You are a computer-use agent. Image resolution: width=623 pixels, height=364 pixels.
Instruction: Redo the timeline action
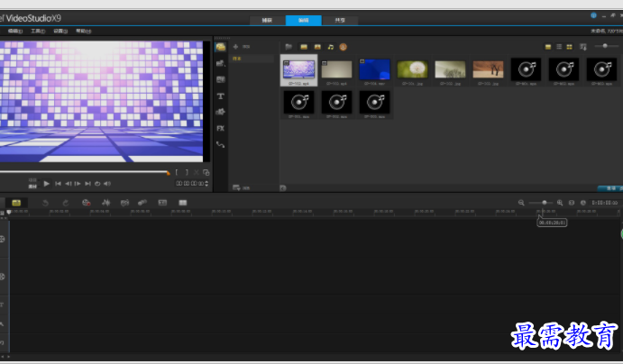point(66,203)
